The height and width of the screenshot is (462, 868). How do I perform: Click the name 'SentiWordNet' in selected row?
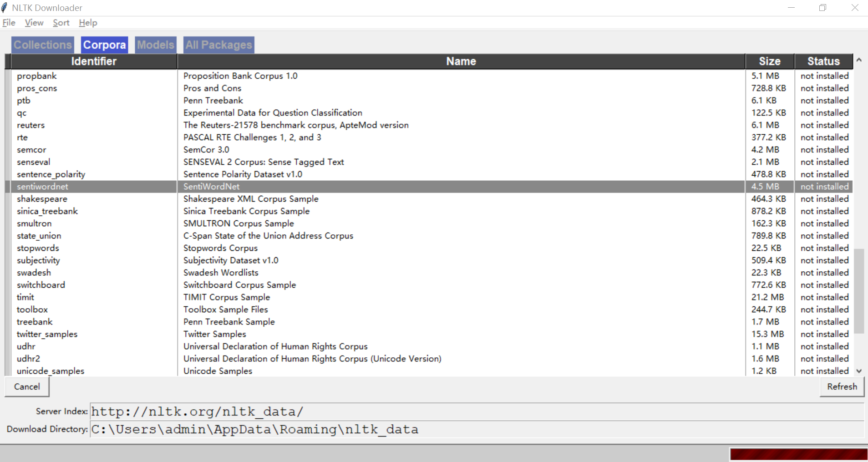[x=211, y=187]
